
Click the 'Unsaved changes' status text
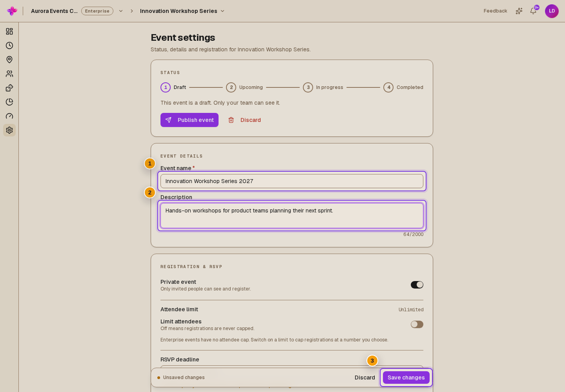184,377
